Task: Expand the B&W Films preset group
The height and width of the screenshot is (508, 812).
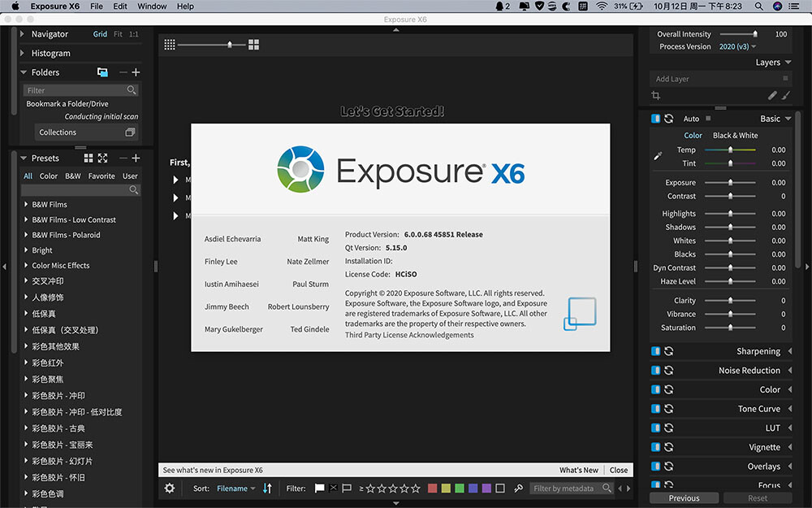Action: point(26,204)
